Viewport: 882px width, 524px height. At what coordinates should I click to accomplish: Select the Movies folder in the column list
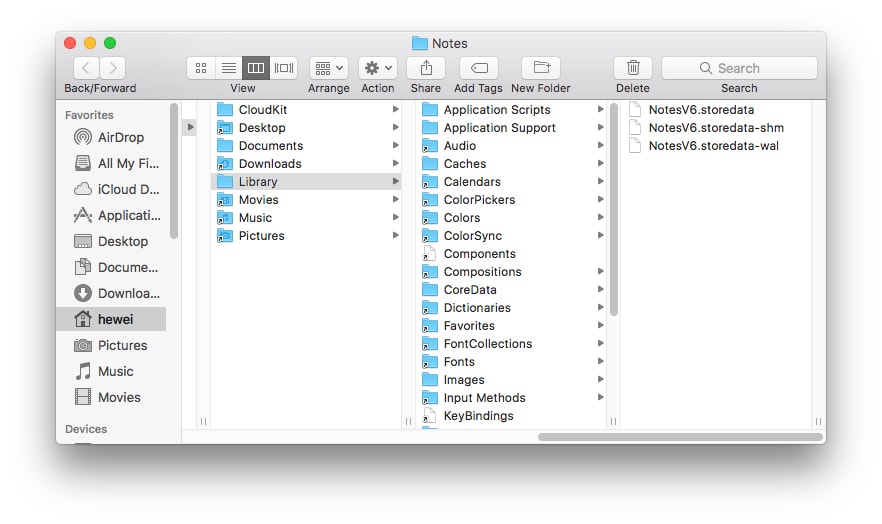(x=307, y=200)
